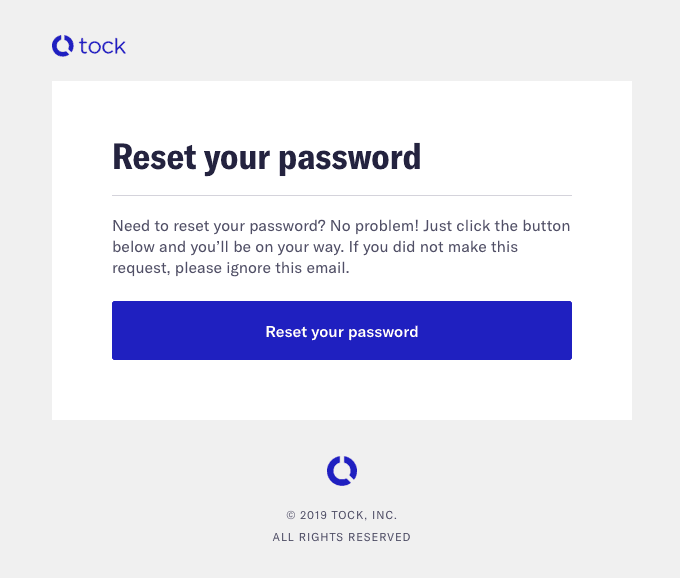Click the horizontal divider below the heading

341,195
